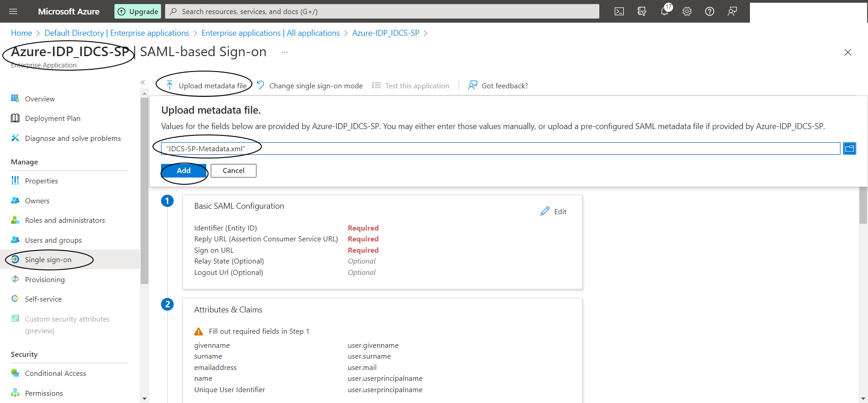Go to Provisioning
868x403 pixels.
[x=45, y=280]
